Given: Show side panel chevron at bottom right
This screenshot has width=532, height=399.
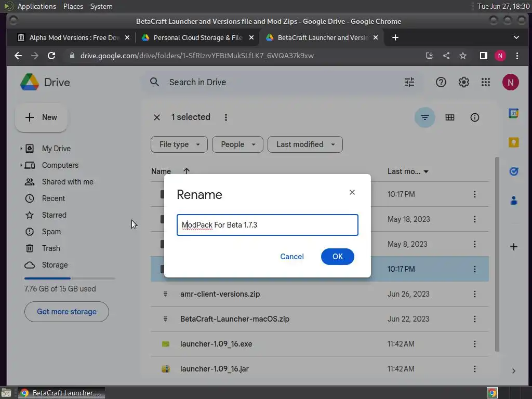Looking at the screenshot, I should coord(513,371).
